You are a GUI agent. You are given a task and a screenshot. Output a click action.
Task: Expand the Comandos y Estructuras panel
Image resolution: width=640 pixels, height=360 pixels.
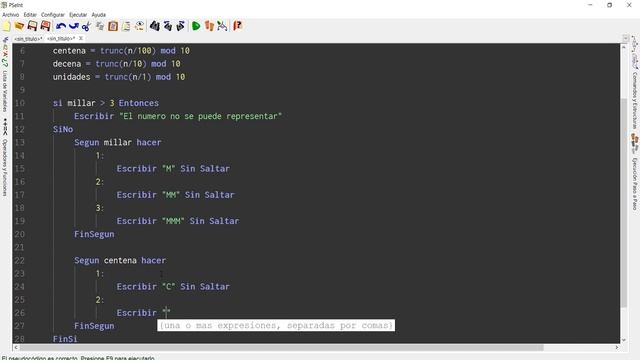pyautogui.click(x=635, y=100)
